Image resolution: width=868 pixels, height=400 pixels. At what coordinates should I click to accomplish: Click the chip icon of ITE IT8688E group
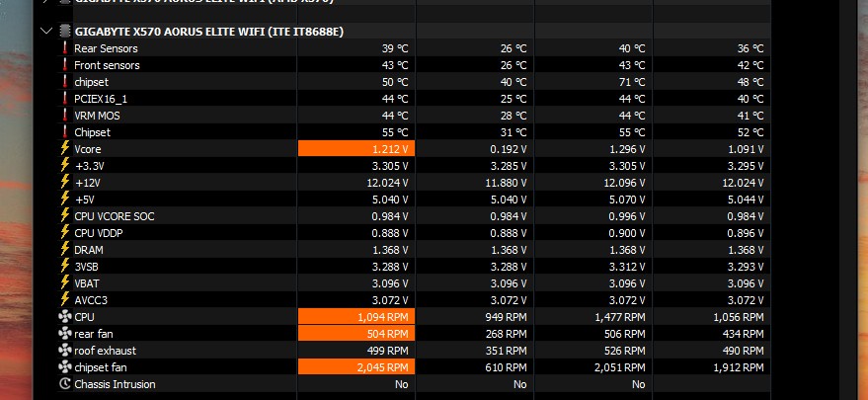(x=65, y=31)
